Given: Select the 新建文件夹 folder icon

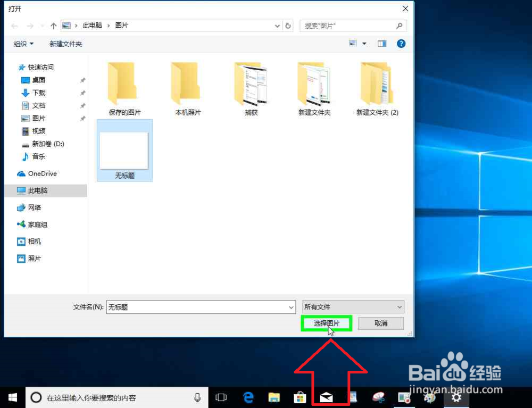Looking at the screenshot, I should point(314,84).
